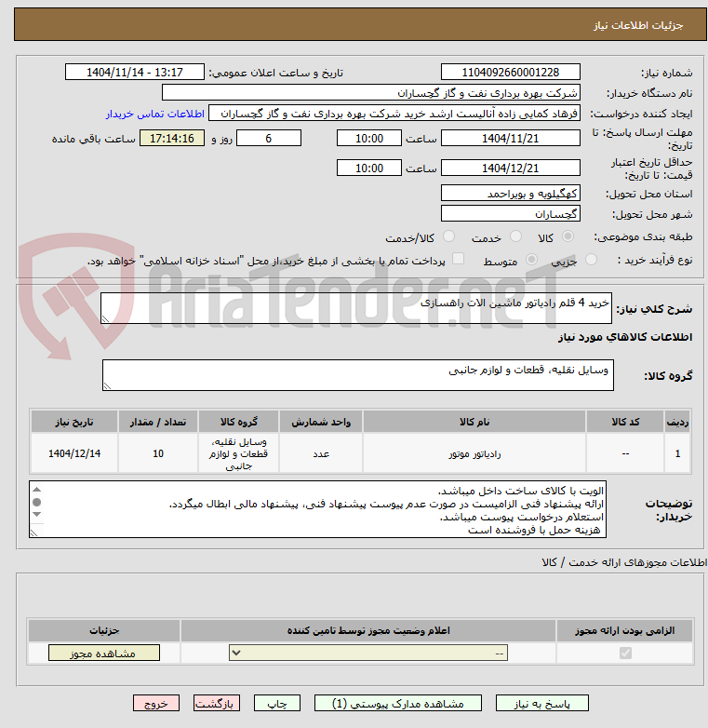Click the resize grip of گروه کالا box
The image size is (708, 728).
[107, 386]
